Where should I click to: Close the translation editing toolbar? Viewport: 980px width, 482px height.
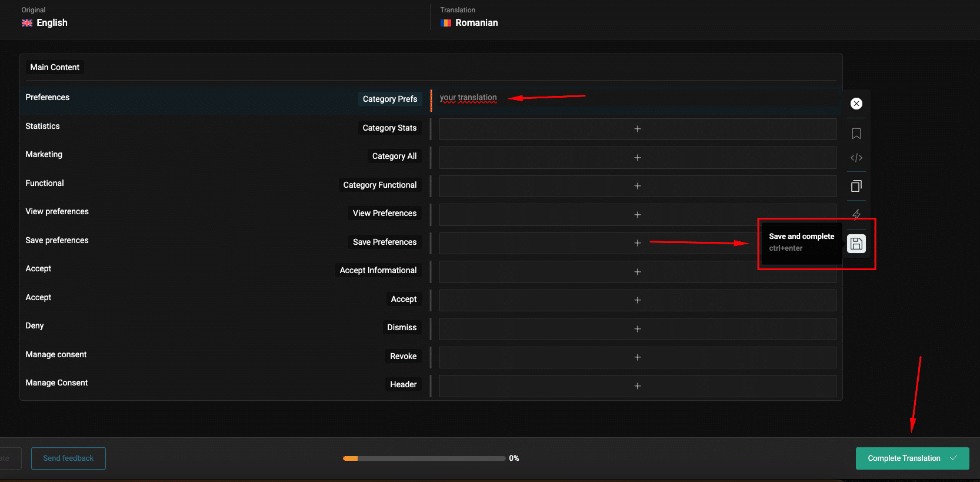856,104
